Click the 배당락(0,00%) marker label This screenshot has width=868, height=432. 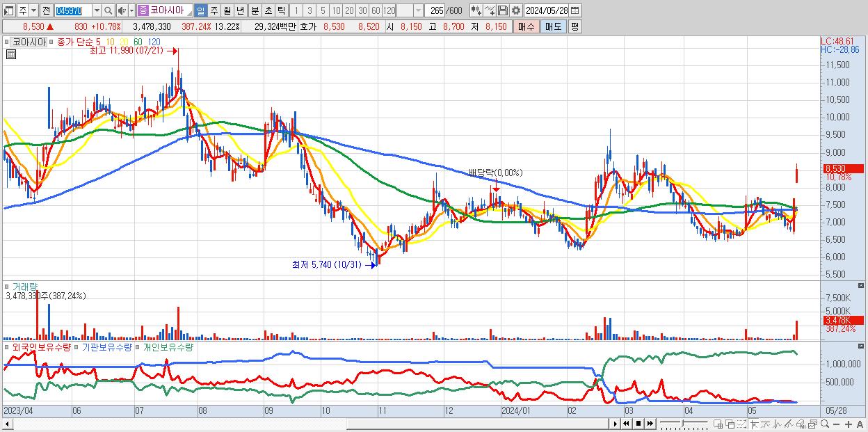pyautogui.click(x=495, y=173)
